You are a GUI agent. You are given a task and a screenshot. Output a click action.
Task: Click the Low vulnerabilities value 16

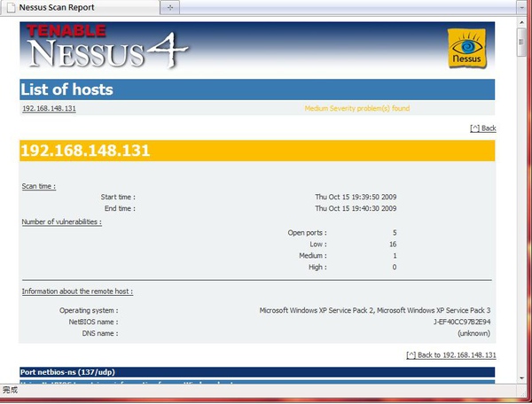click(393, 245)
